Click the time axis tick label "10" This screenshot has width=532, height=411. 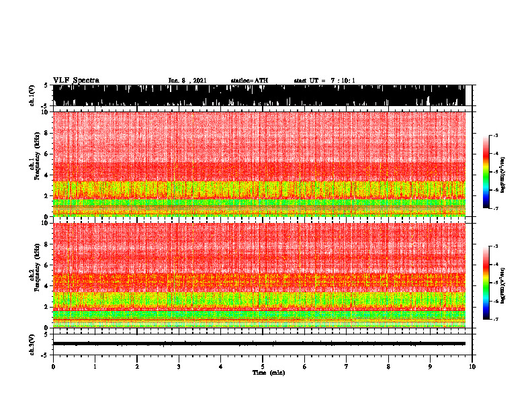[x=472, y=367]
